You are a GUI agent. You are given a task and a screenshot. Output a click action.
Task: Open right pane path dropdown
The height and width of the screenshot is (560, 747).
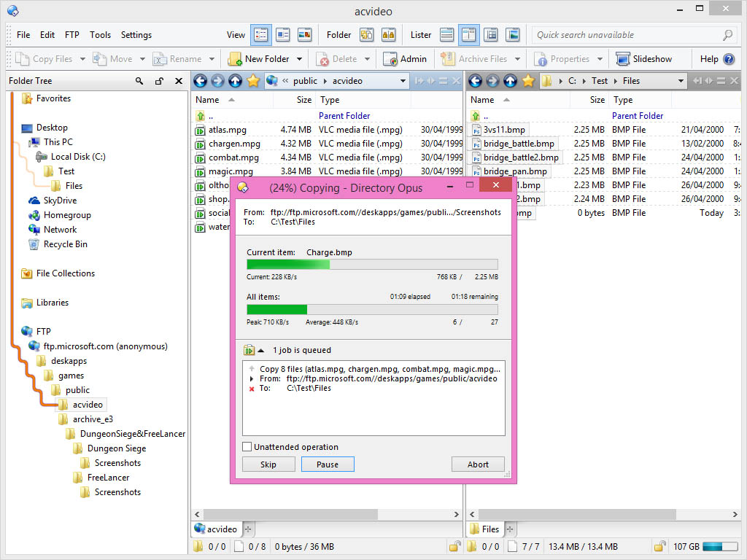[681, 81]
